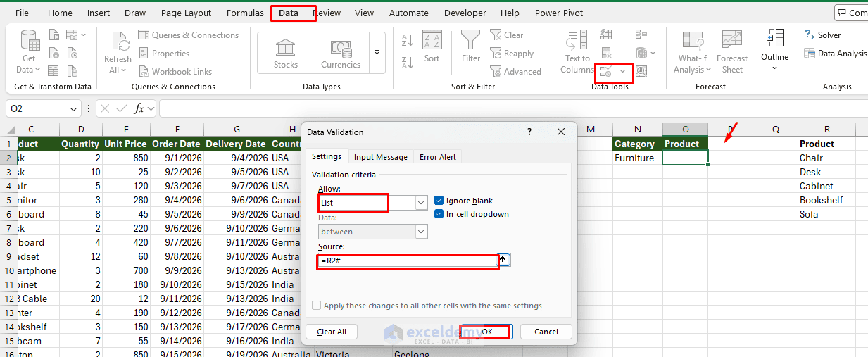Switch to the Developer tab
Screen dimensions: 868x357
point(465,13)
